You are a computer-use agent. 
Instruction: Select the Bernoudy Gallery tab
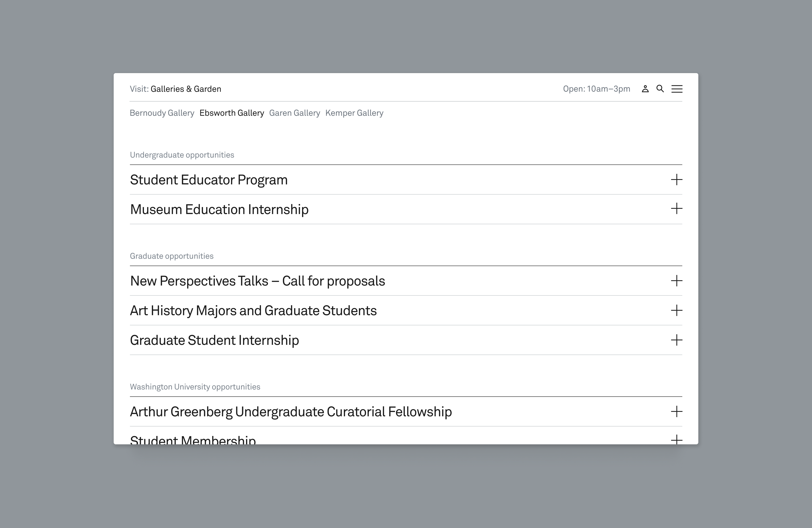162,113
